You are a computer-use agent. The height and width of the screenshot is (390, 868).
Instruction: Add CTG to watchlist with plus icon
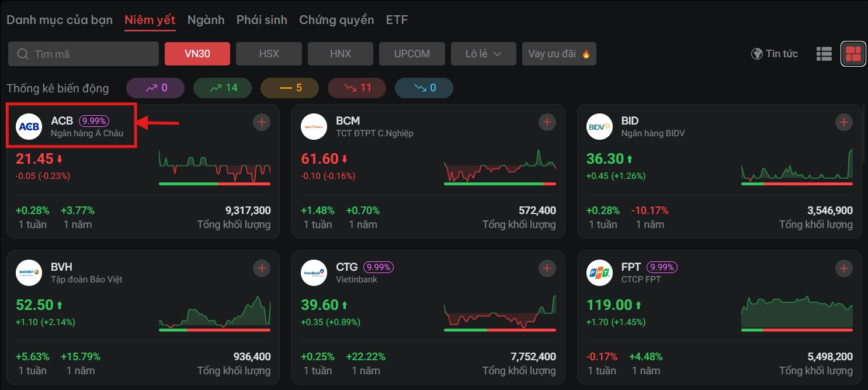547,268
